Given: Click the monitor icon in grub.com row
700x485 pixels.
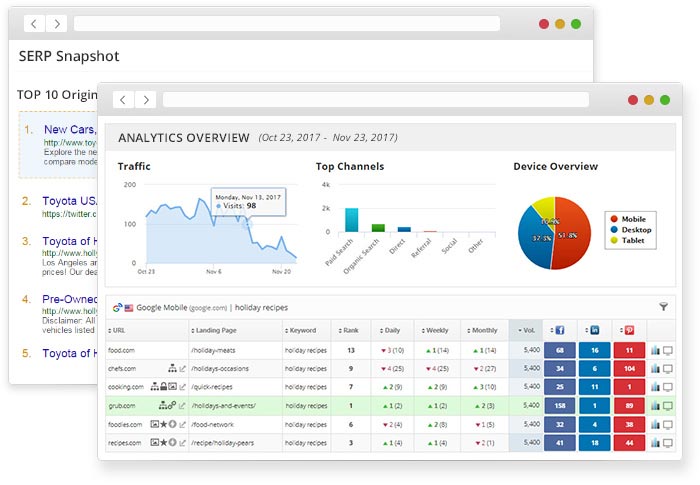Looking at the screenshot, I should (668, 405).
